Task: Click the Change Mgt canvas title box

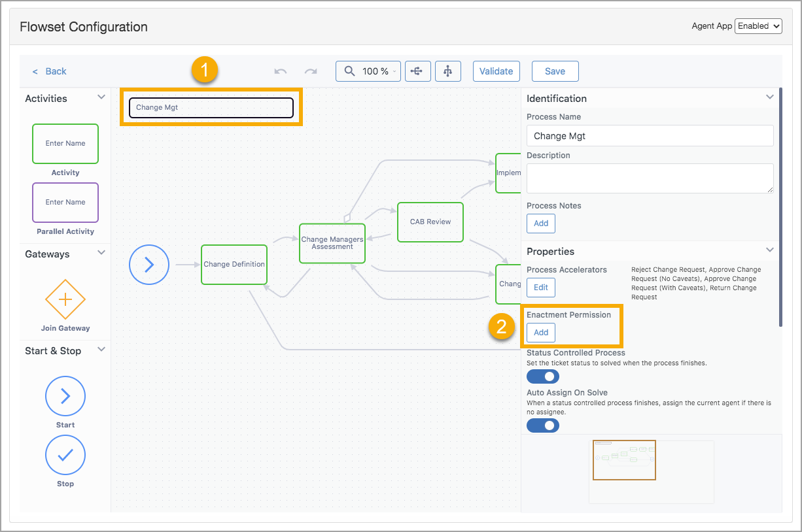Action: click(211, 108)
